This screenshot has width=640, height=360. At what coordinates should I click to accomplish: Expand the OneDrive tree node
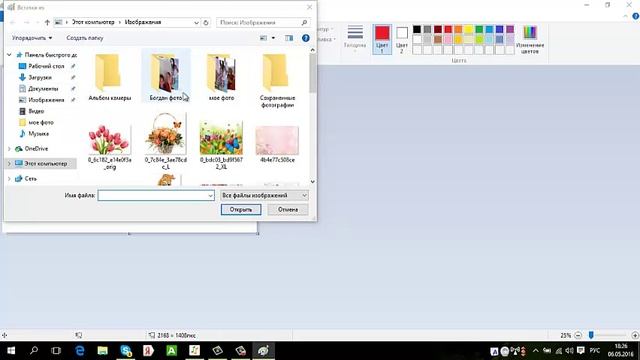[x=9, y=149]
